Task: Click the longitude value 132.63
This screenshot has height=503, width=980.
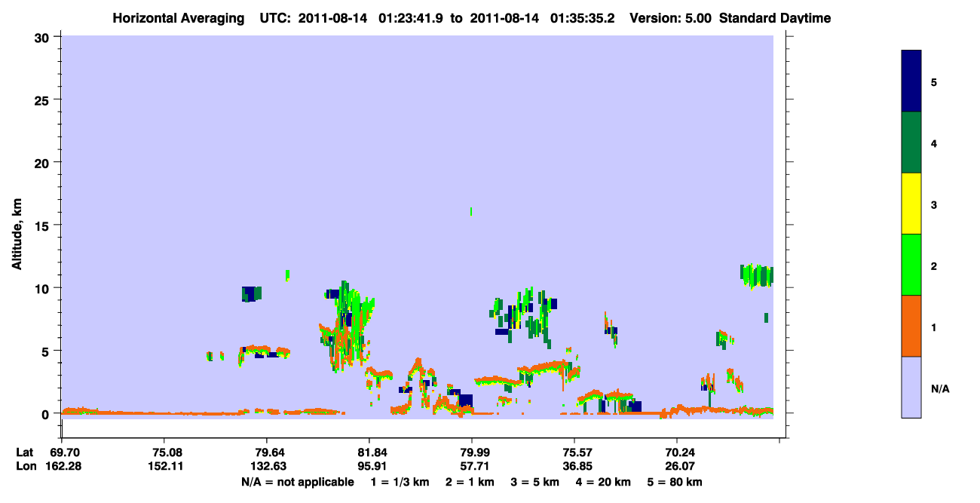Action: (x=267, y=466)
